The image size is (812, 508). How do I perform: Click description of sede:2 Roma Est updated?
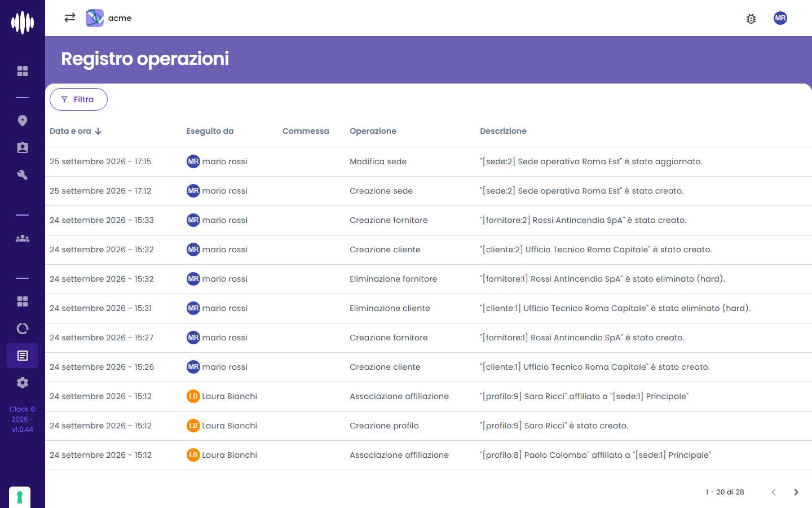[591, 161]
